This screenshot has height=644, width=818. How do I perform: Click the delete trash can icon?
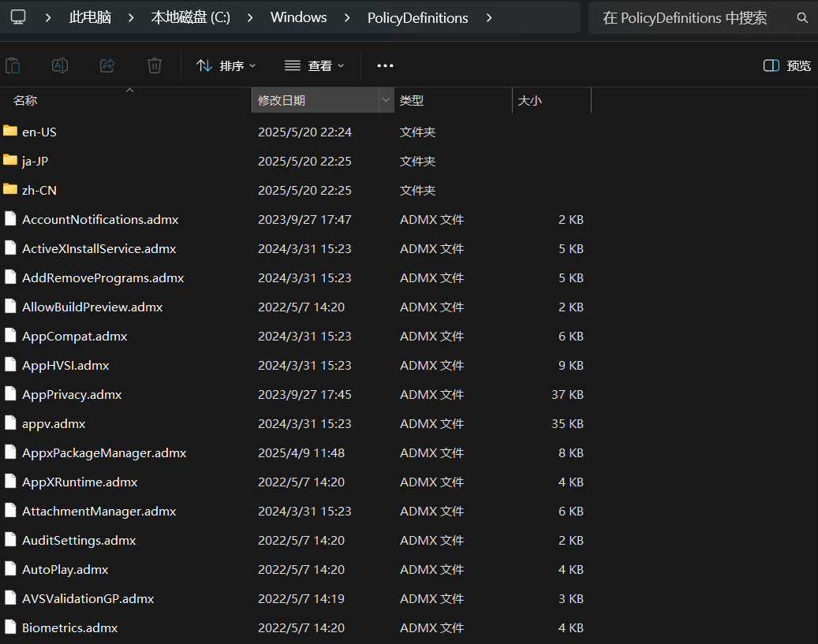point(155,65)
